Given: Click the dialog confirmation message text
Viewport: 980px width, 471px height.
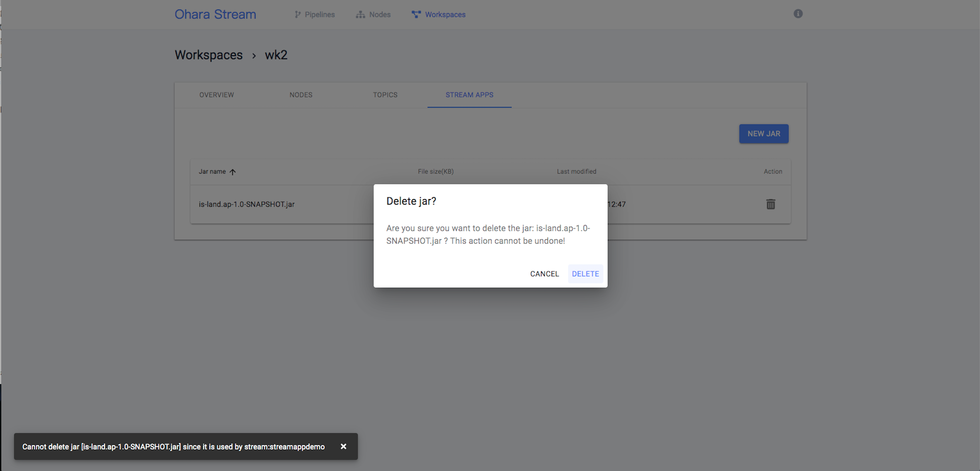Looking at the screenshot, I should [488, 234].
